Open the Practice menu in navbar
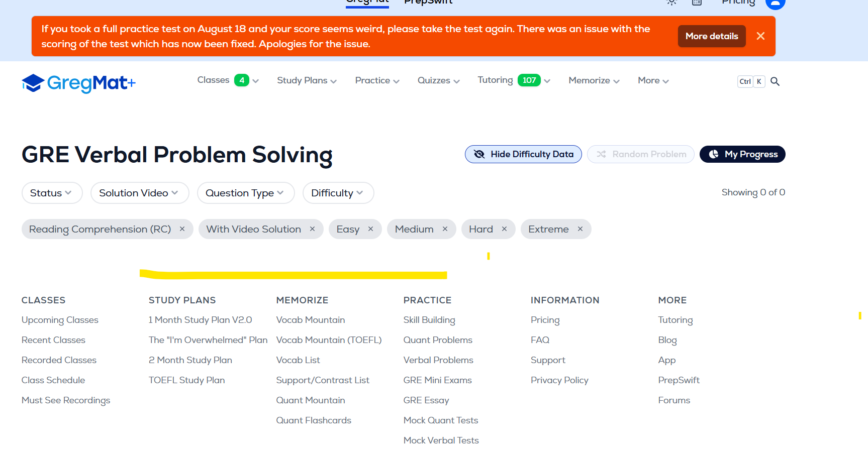868x451 pixels. click(x=377, y=80)
